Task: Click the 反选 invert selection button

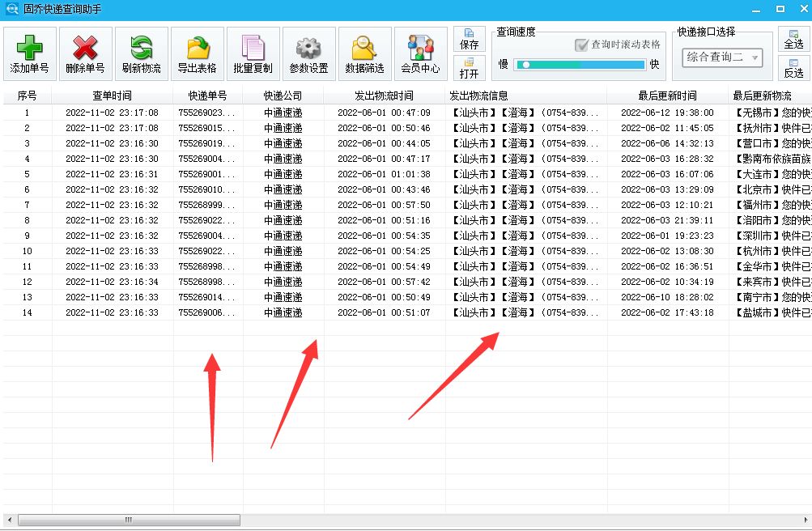Action: [x=792, y=70]
